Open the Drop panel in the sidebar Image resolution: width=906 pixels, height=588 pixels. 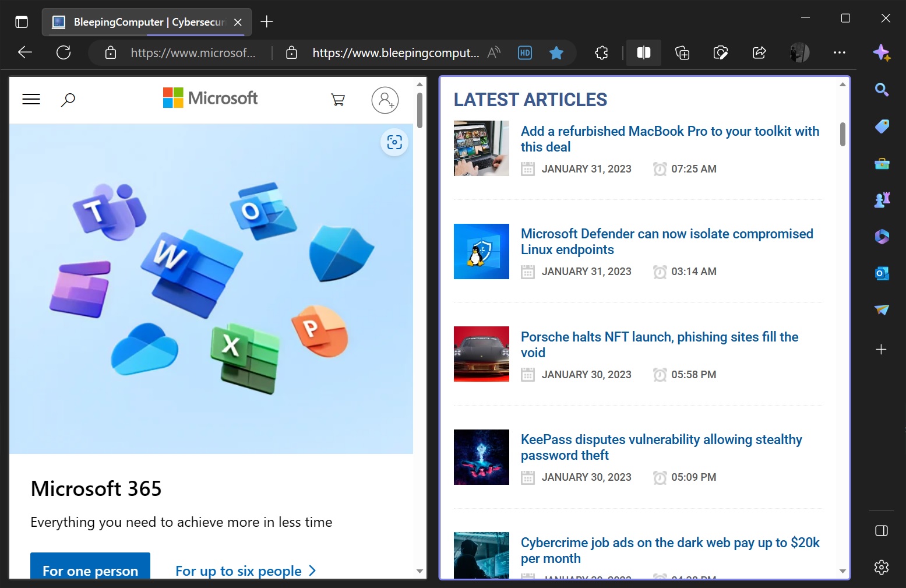[x=882, y=310]
